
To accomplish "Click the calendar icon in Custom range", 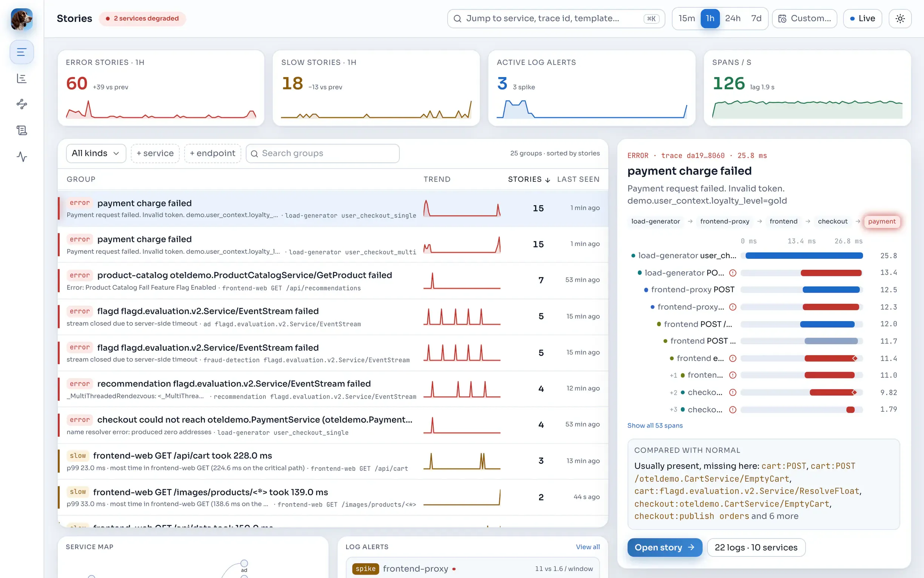I will 782,19.
